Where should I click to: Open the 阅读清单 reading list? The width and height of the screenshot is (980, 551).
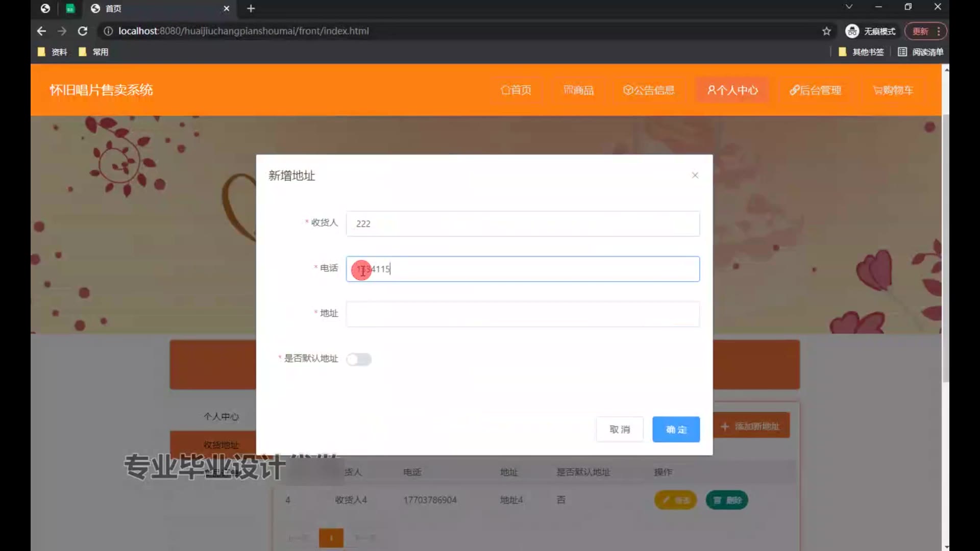point(921,52)
